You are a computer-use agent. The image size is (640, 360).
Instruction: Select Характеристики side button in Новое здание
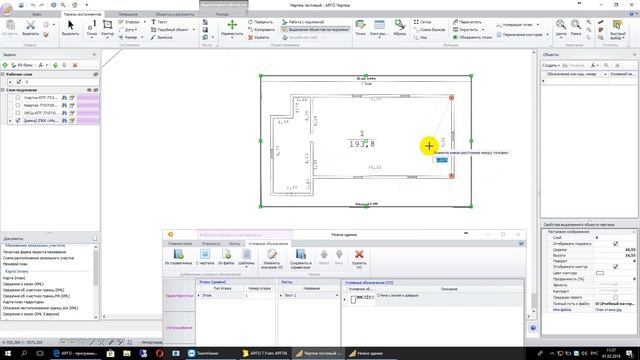(179, 296)
